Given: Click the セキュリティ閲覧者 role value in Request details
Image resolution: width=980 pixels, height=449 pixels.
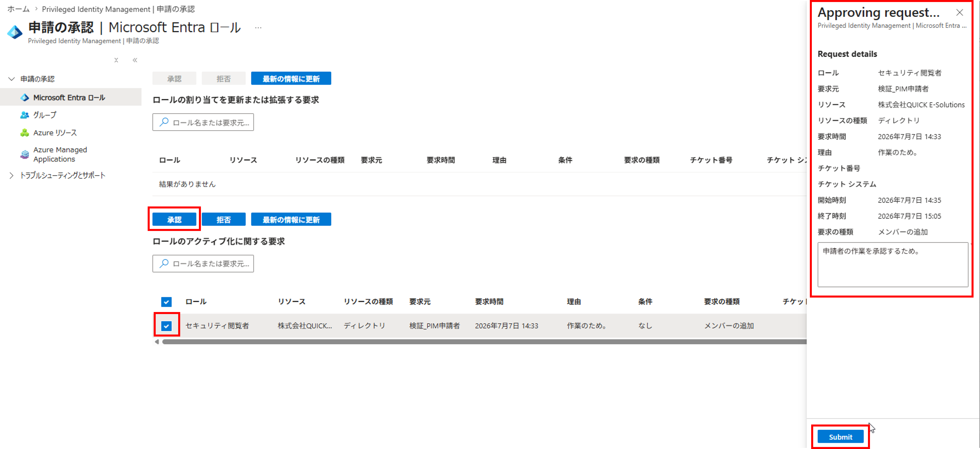Looking at the screenshot, I should coord(910,73).
